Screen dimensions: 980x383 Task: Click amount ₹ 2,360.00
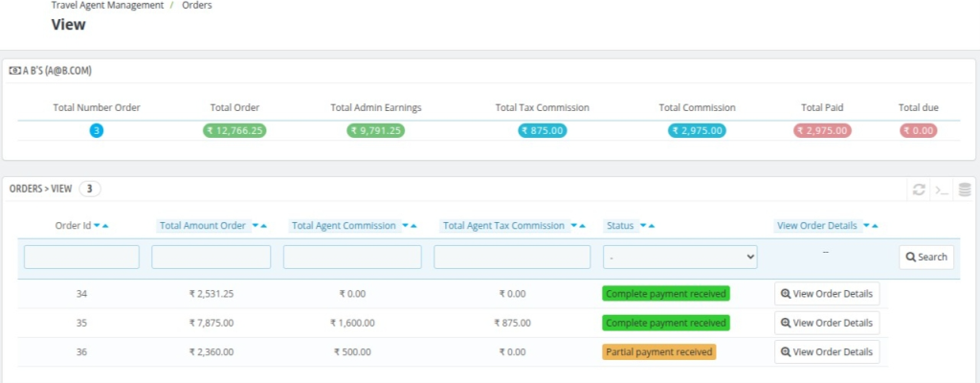(212, 351)
